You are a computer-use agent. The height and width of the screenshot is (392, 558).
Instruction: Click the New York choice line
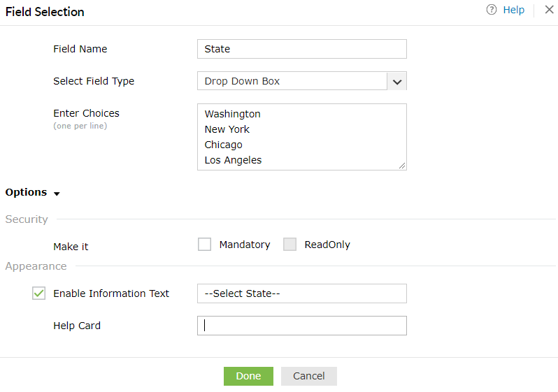(227, 129)
